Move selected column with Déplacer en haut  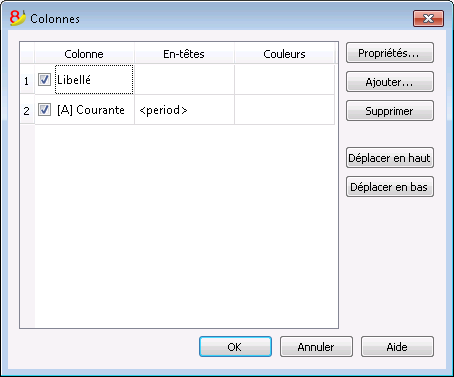point(390,158)
